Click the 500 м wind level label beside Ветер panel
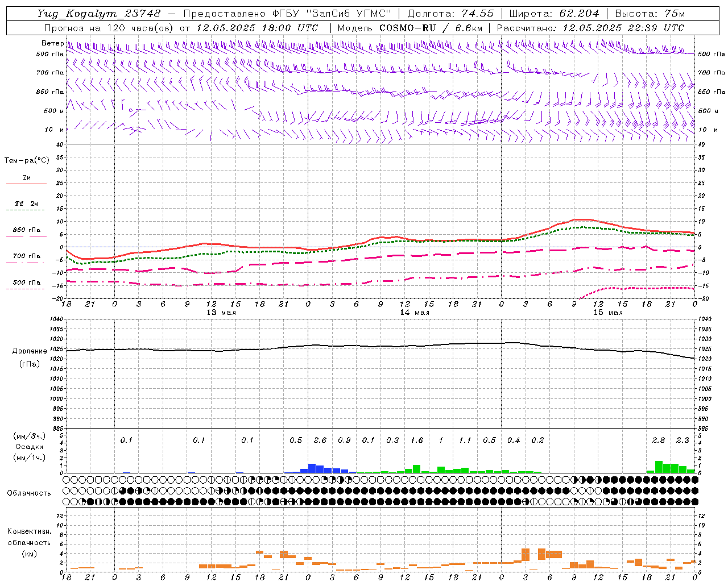 click(53, 111)
